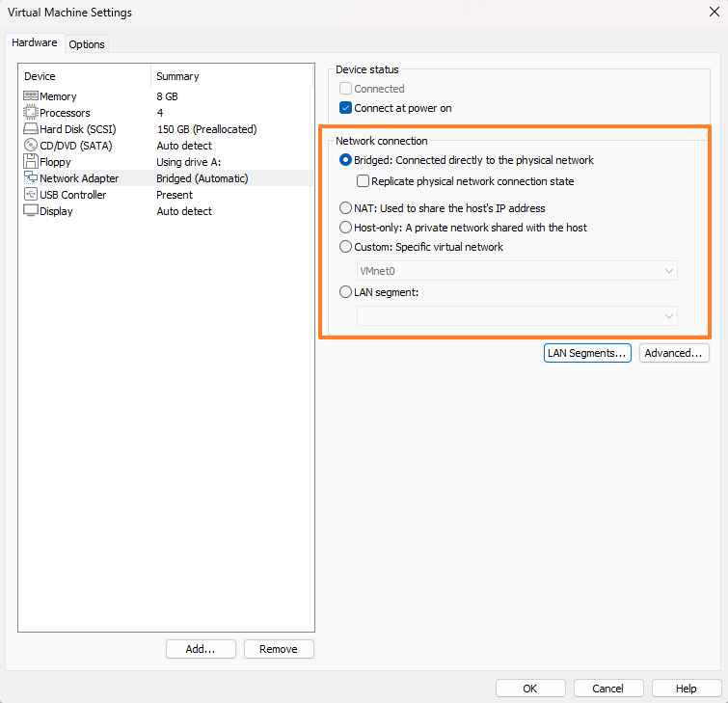728x703 pixels.
Task: Click Add to add new hardware
Action: pyautogui.click(x=201, y=649)
